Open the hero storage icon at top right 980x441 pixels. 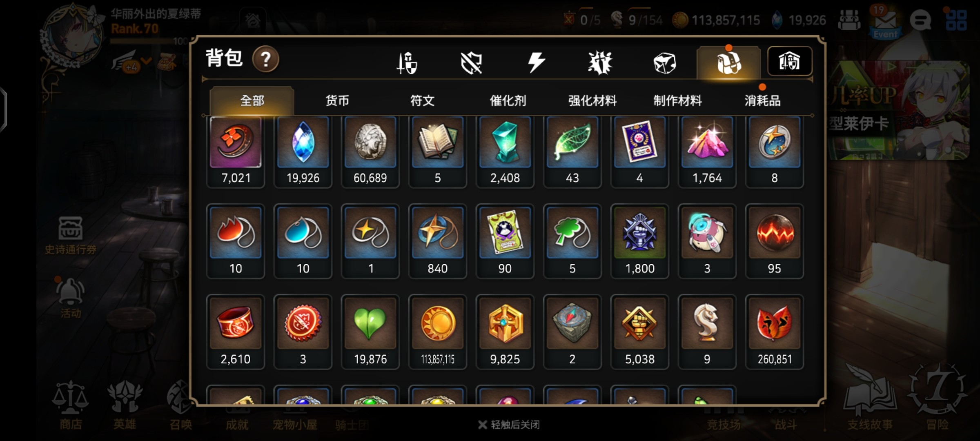(790, 61)
